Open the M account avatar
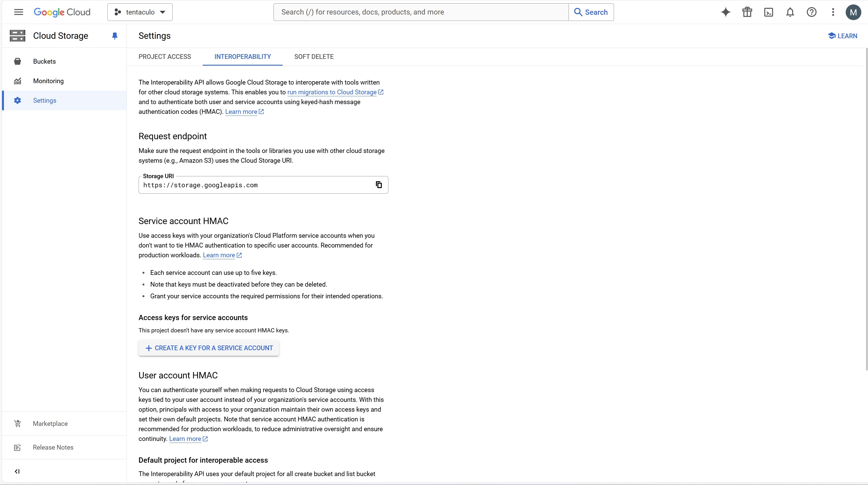This screenshot has height=485, width=868. (x=853, y=12)
